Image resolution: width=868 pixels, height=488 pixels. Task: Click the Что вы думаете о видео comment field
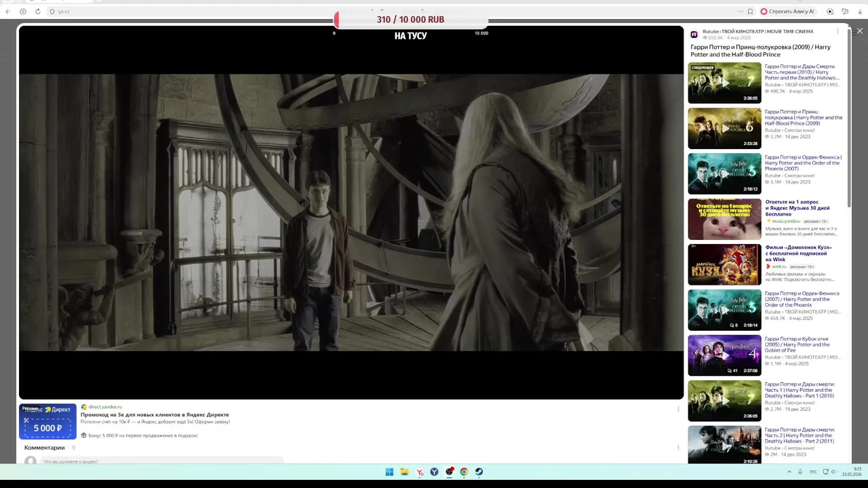(163, 461)
